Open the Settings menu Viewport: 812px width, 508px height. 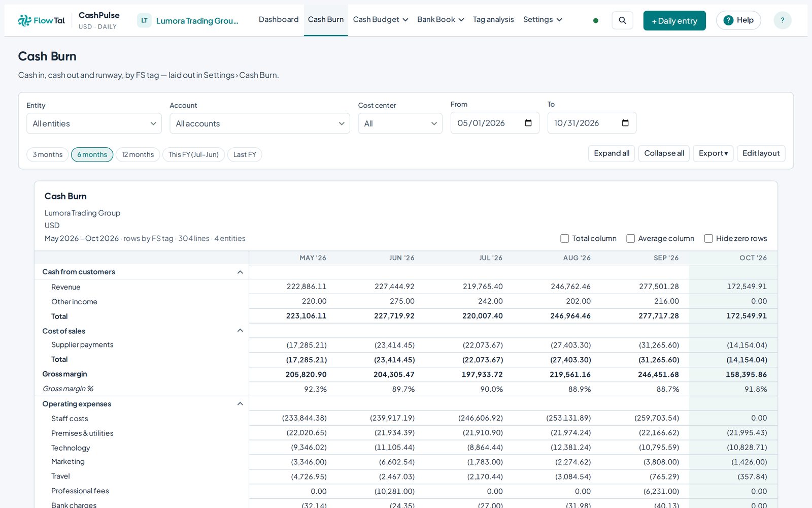543,20
